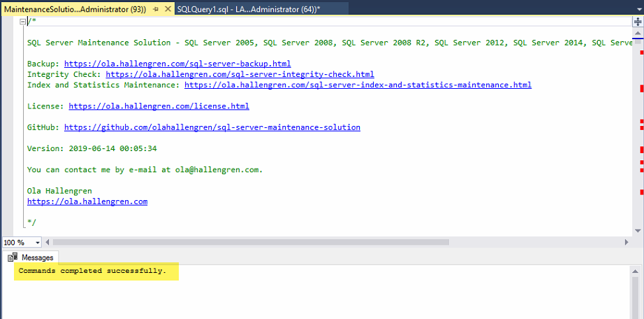Close the MaintenanceSolution tab
Viewport: 644px width, 319px height.
(x=168, y=9)
